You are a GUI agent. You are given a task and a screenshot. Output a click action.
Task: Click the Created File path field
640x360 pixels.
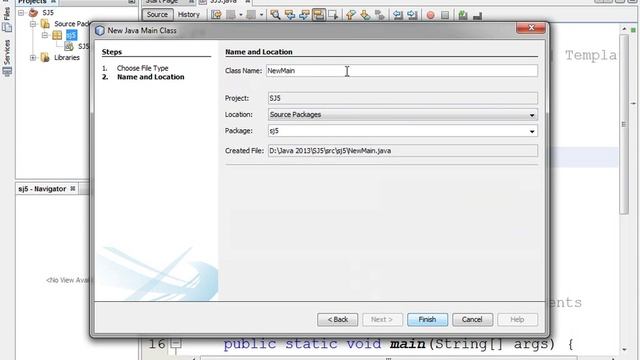click(403, 151)
